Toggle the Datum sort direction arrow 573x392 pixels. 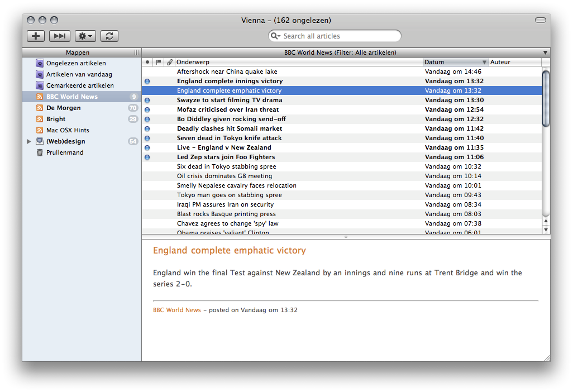click(x=484, y=63)
